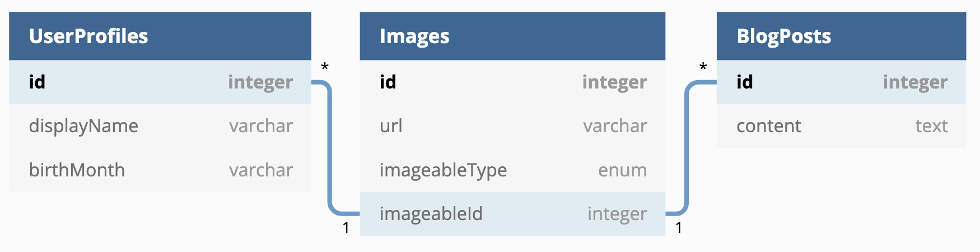
Task: Click the 1 cardinality label left of imageableId
Action: coord(346,227)
